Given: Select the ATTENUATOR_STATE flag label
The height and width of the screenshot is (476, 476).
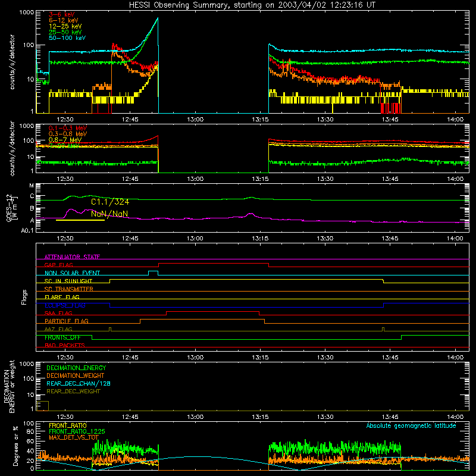Looking at the screenshot, I should 72,257.
